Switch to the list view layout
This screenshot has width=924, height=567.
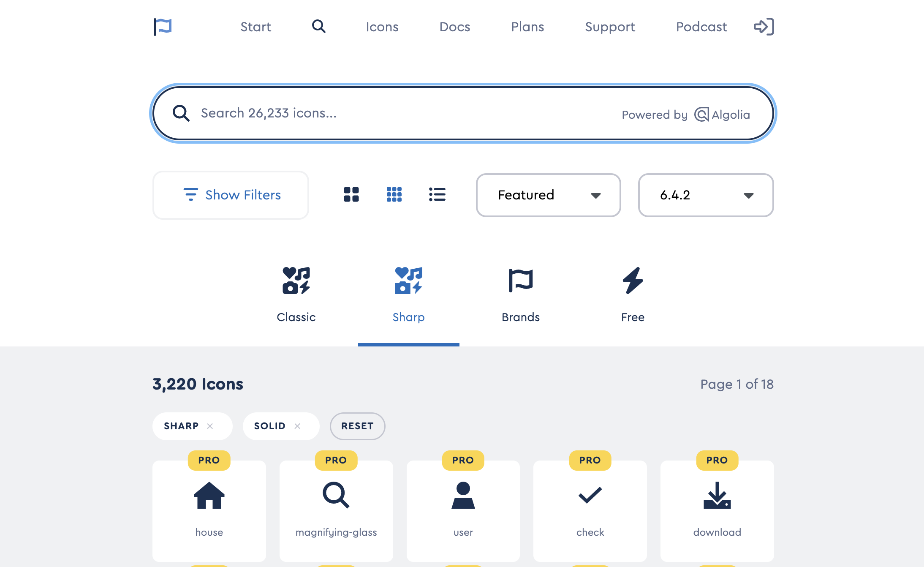437,195
